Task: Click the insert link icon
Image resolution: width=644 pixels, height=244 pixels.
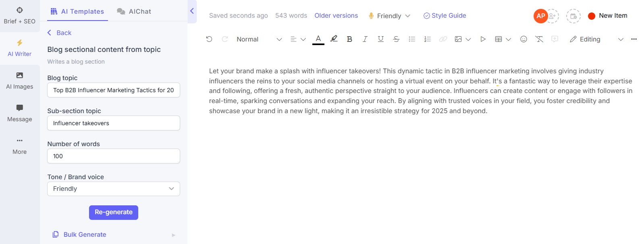Action: click(443, 39)
